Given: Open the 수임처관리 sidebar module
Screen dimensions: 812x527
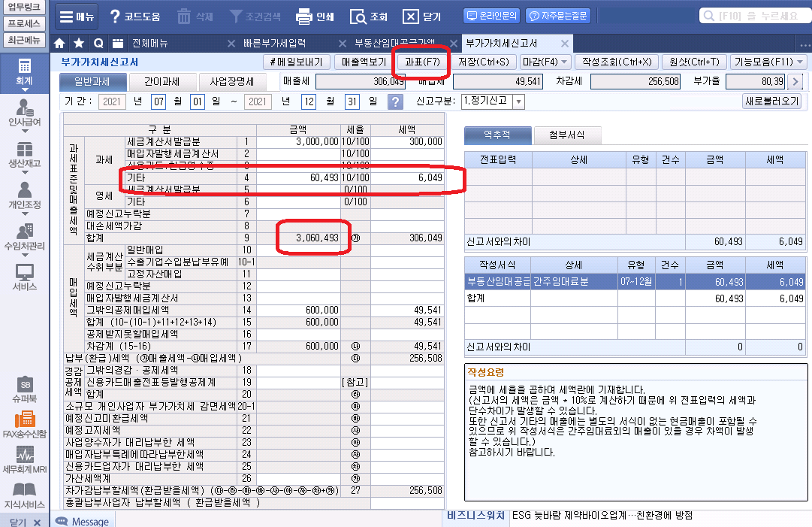Looking at the screenshot, I should 24,237.
